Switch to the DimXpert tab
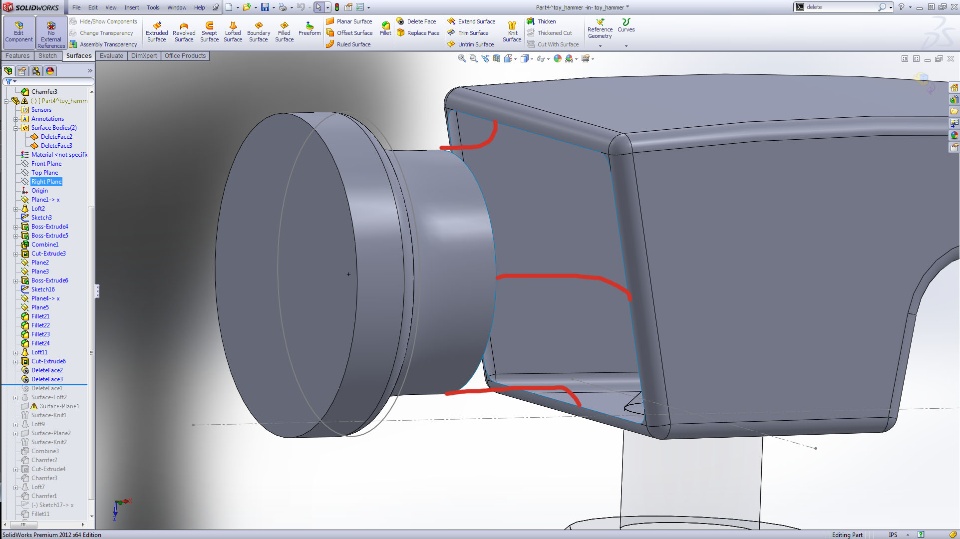 144,56
